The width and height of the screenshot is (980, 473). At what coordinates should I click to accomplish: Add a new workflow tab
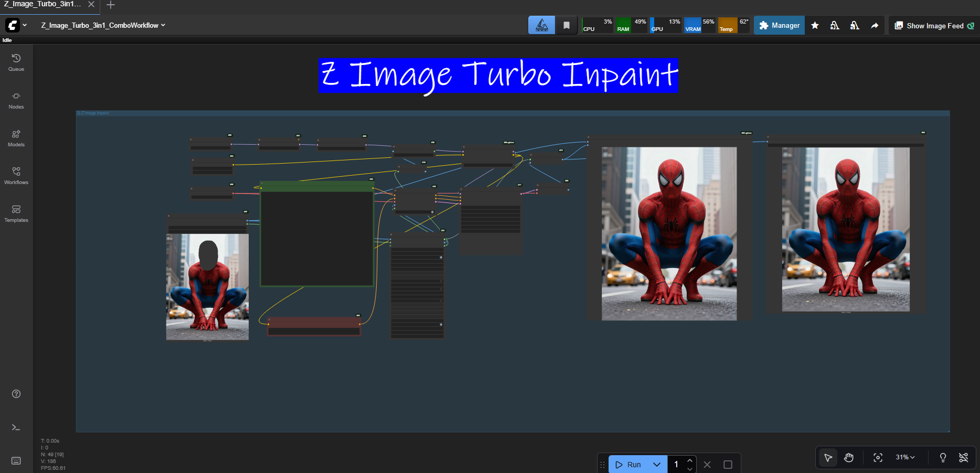click(x=111, y=5)
